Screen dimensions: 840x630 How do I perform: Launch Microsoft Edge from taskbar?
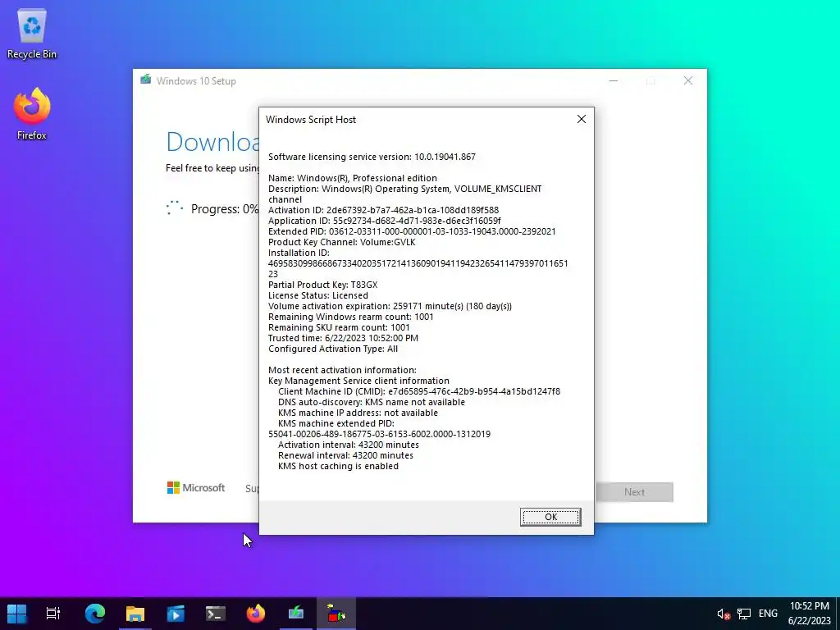[x=95, y=614]
